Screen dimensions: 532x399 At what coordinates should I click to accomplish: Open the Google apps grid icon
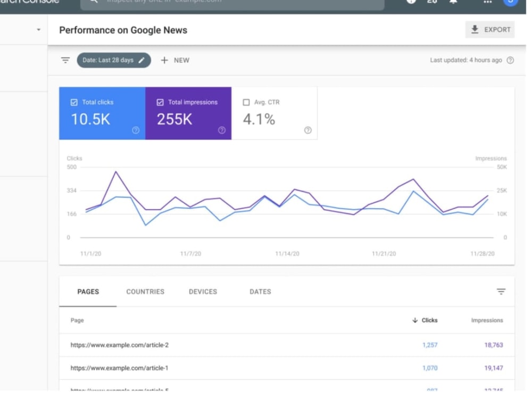(487, 2)
